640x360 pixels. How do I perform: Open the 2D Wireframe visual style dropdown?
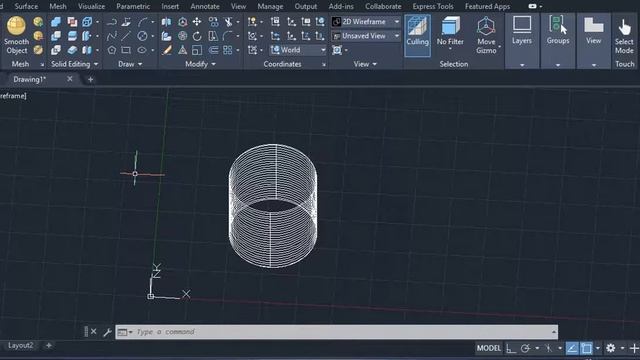tap(366, 22)
